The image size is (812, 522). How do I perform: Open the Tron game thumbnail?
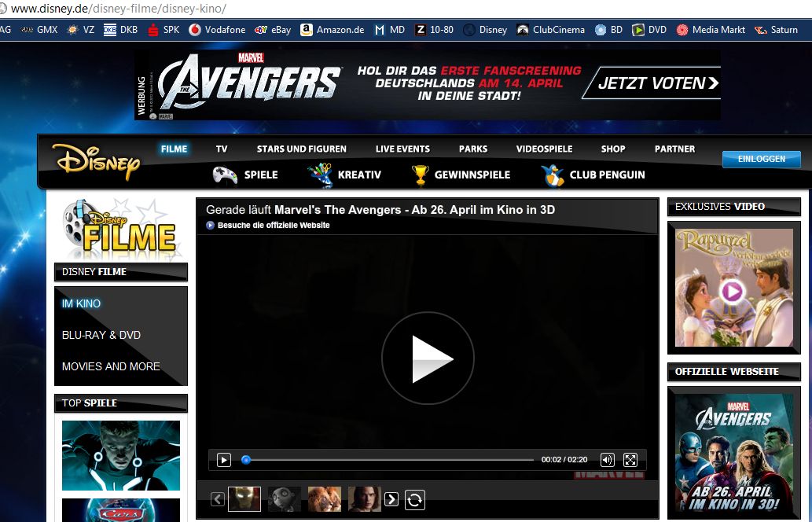tap(121, 455)
